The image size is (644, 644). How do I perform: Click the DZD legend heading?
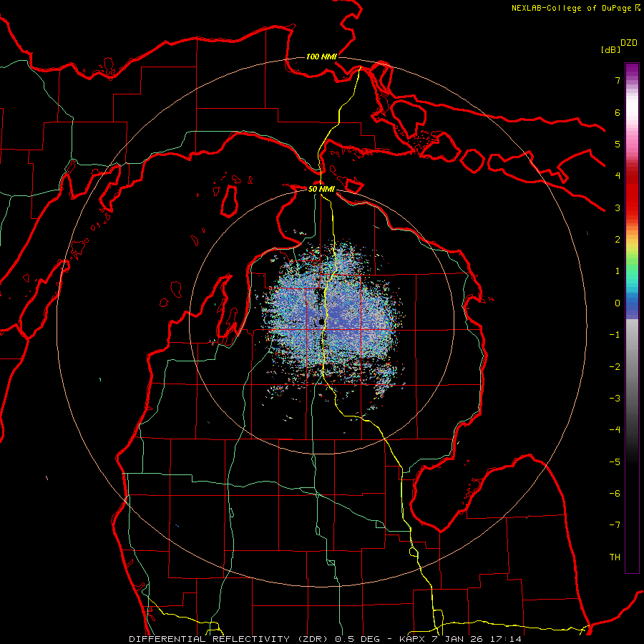pos(629,43)
